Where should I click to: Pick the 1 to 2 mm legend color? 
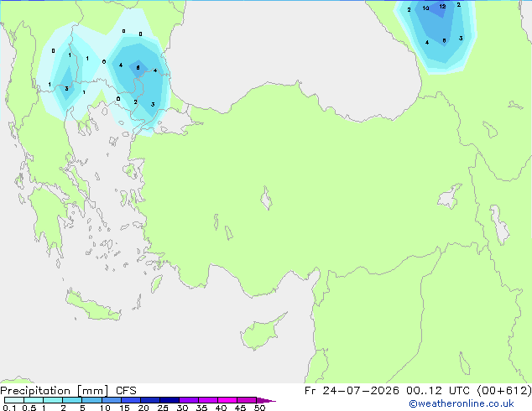point(53,400)
